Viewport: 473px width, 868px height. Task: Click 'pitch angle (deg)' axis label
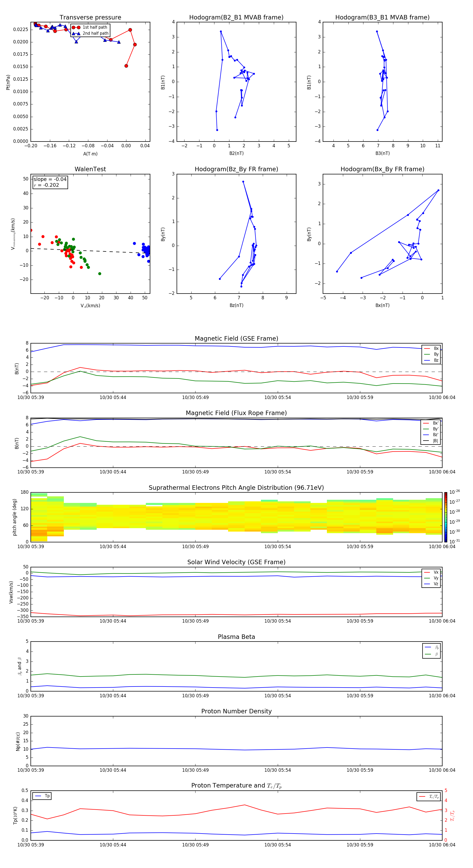tap(14, 517)
